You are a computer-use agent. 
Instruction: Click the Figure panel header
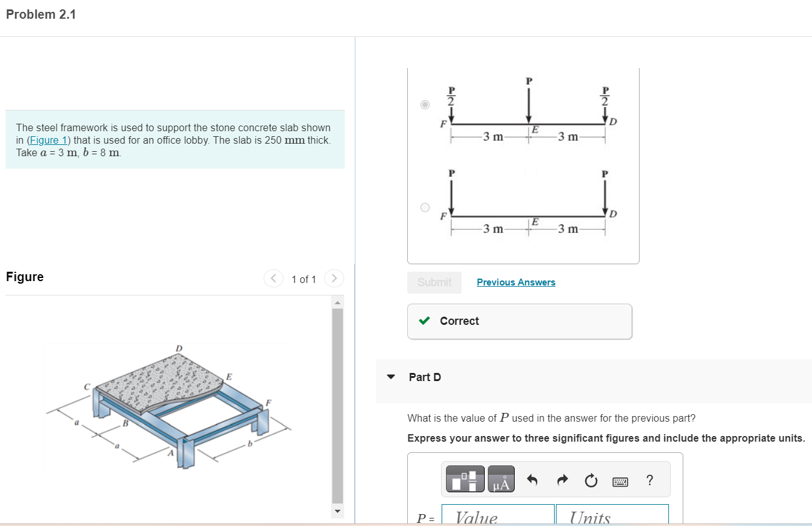24,277
